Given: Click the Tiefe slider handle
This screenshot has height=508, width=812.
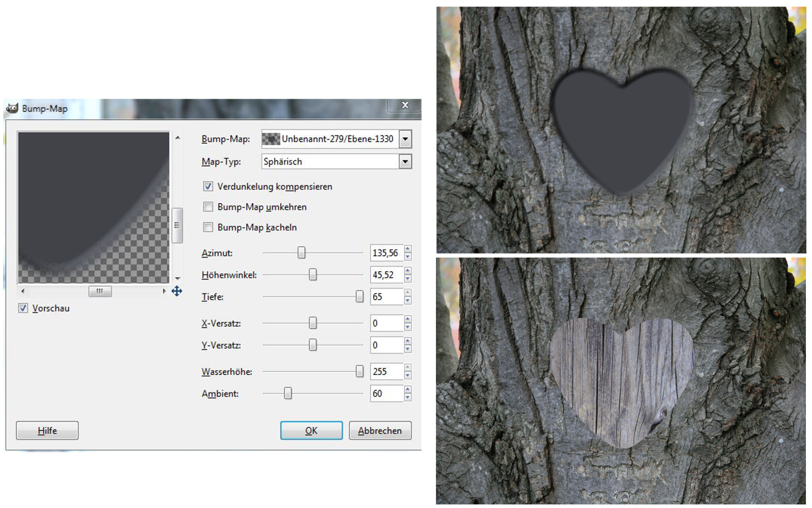Looking at the screenshot, I should pyautogui.click(x=359, y=297).
